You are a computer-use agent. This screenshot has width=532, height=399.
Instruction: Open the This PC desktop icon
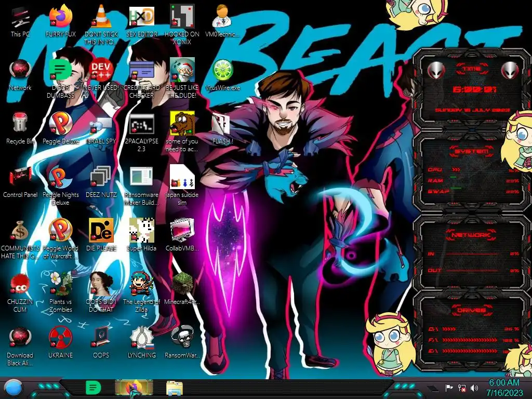pos(20,18)
